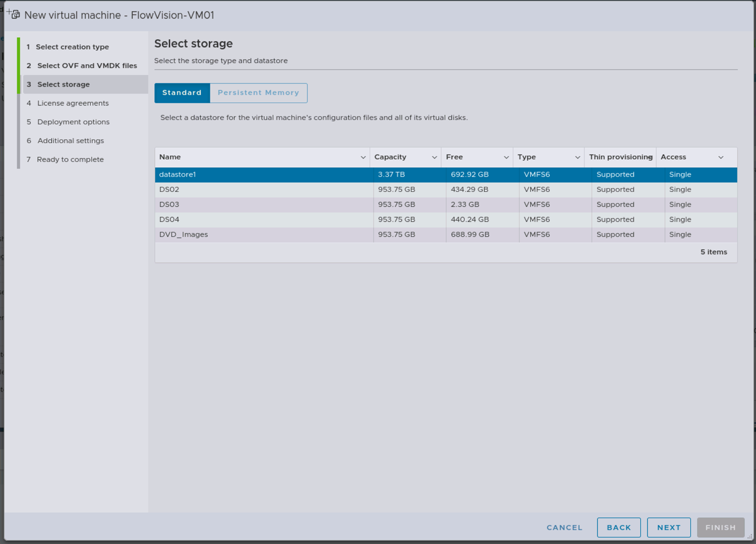
Task: Switch to the Persistent Memory tab
Action: 258,93
